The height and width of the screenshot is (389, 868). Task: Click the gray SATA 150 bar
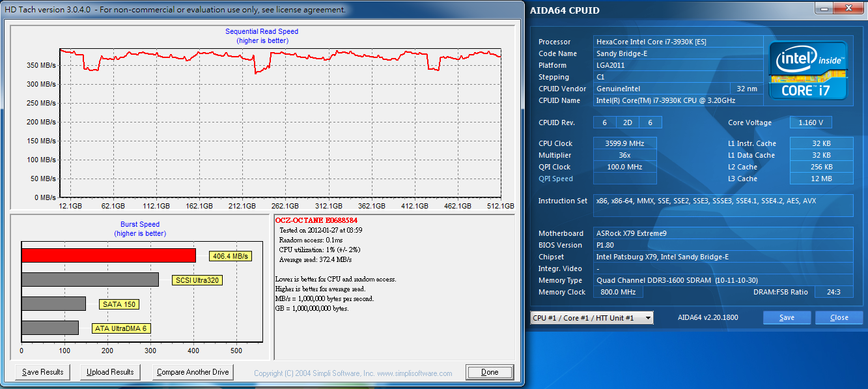(53, 304)
